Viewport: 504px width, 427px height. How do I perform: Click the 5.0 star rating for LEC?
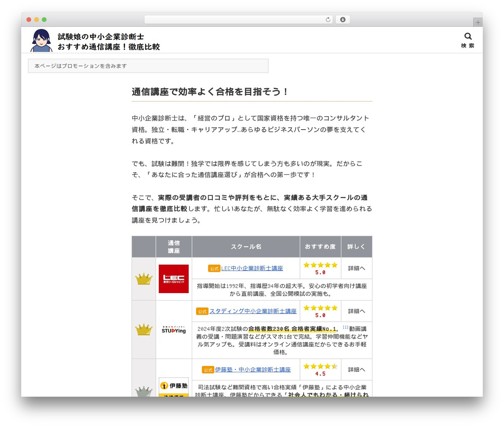click(x=320, y=268)
